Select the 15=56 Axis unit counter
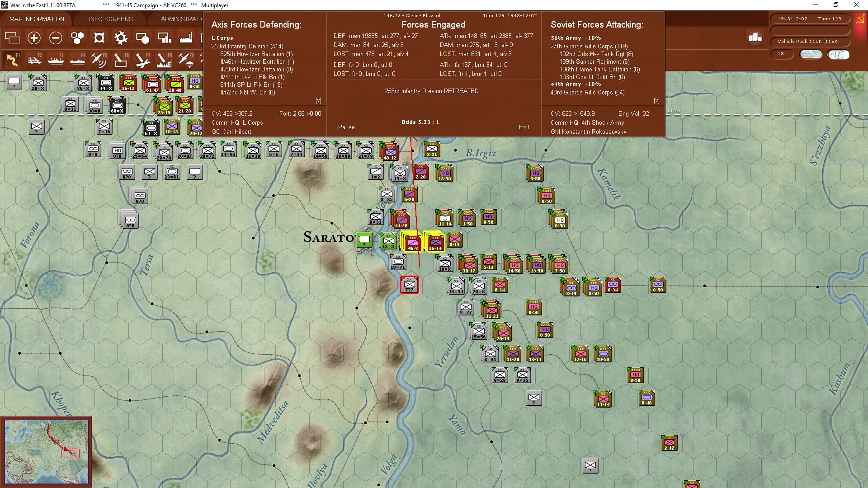The image size is (868, 488). point(478,332)
